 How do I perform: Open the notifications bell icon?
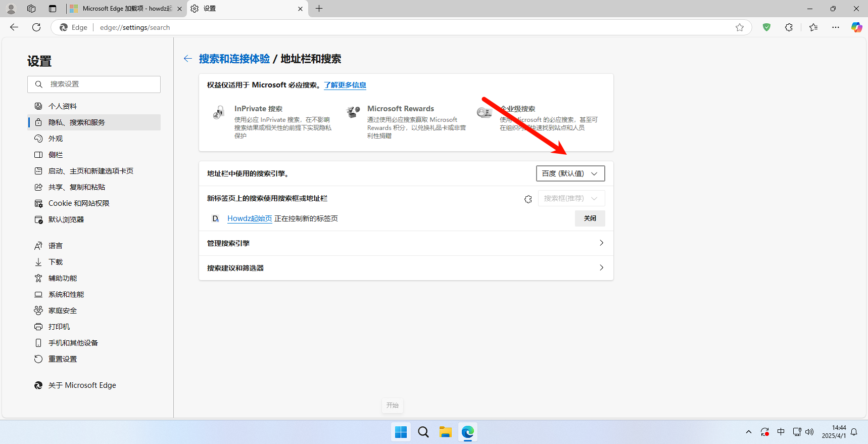point(854,432)
